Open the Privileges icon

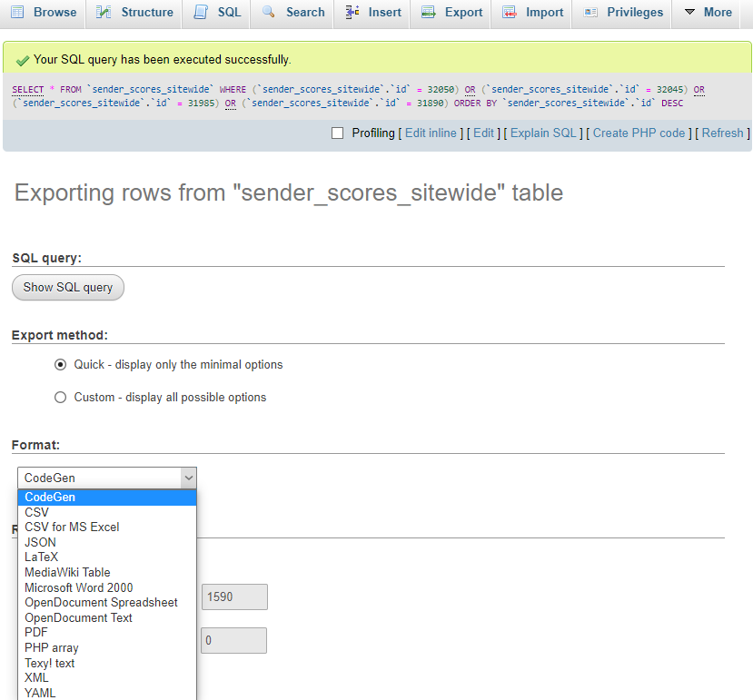[x=590, y=13]
